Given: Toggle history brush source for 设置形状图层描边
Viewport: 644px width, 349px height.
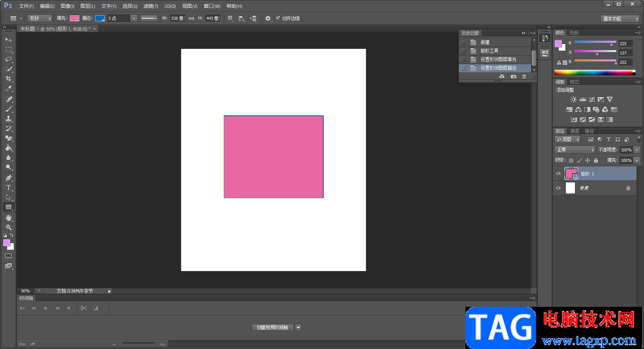Looking at the screenshot, I should 463,68.
